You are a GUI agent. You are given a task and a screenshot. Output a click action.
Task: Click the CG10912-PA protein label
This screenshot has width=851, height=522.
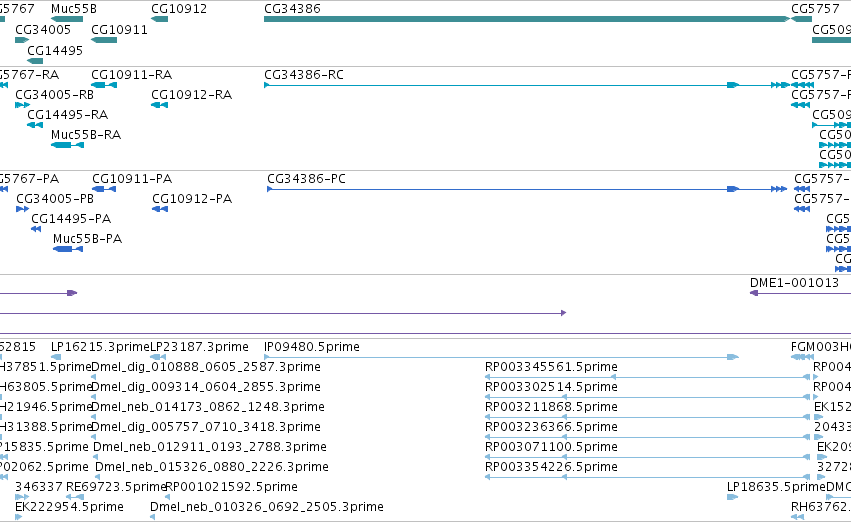(x=192, y=199)
